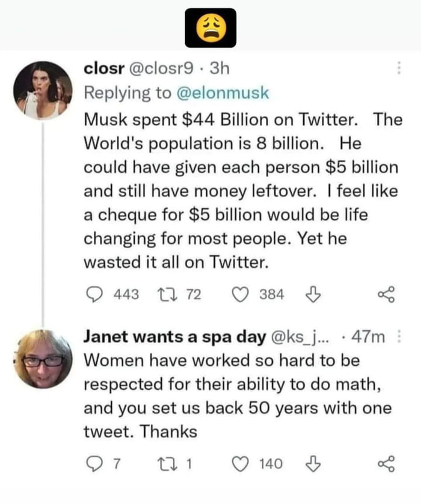Reply to closr's tweet with 443 comments

click(96, 294)
